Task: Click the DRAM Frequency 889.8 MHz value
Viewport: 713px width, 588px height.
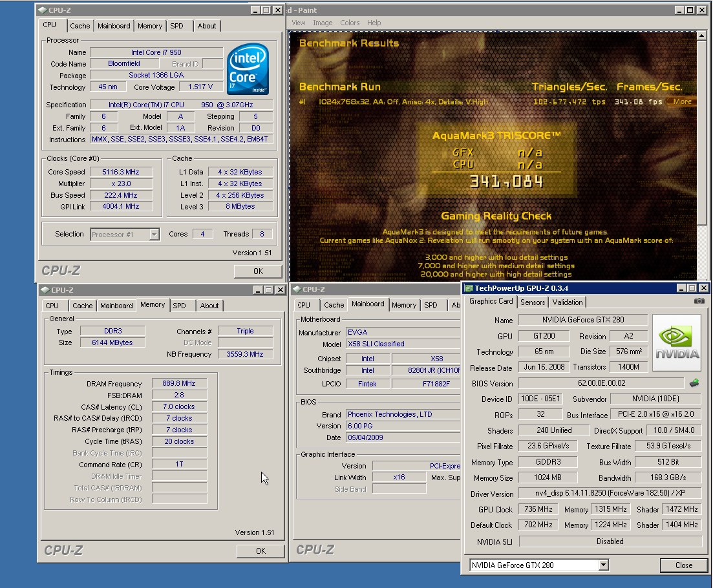Action: 179,384
